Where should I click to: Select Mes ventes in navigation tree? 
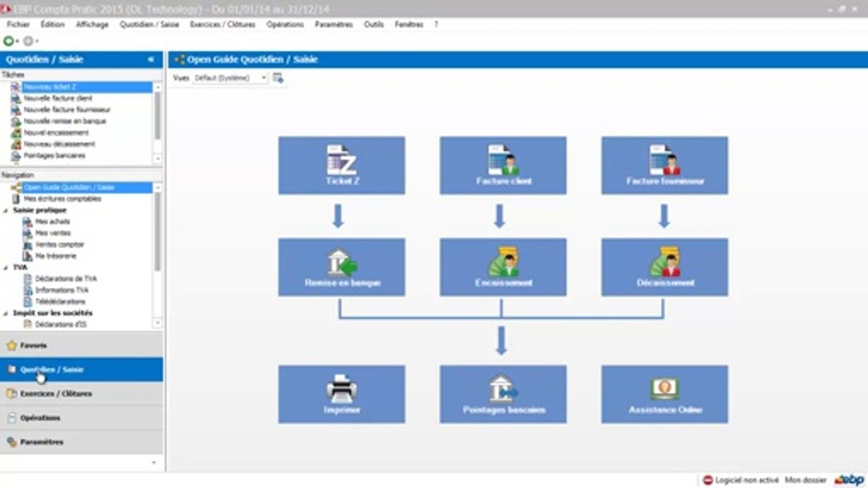coord(52,233)
